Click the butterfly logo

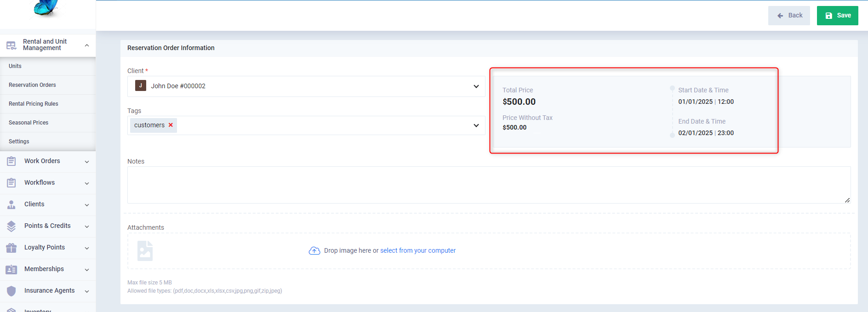[46, 8]
